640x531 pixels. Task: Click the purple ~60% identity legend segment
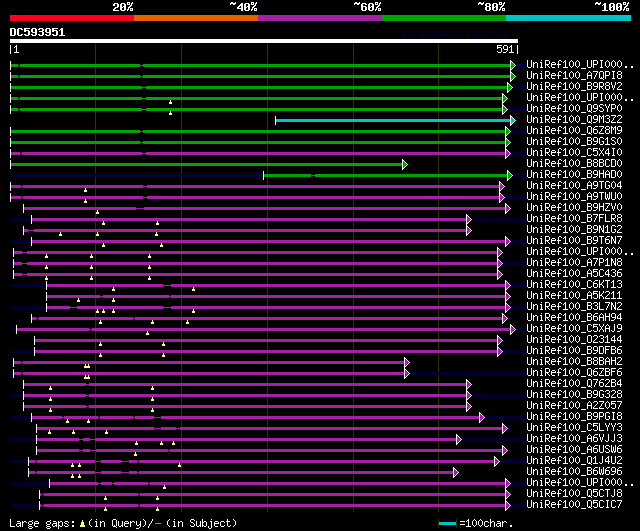(x=320, y=18)
